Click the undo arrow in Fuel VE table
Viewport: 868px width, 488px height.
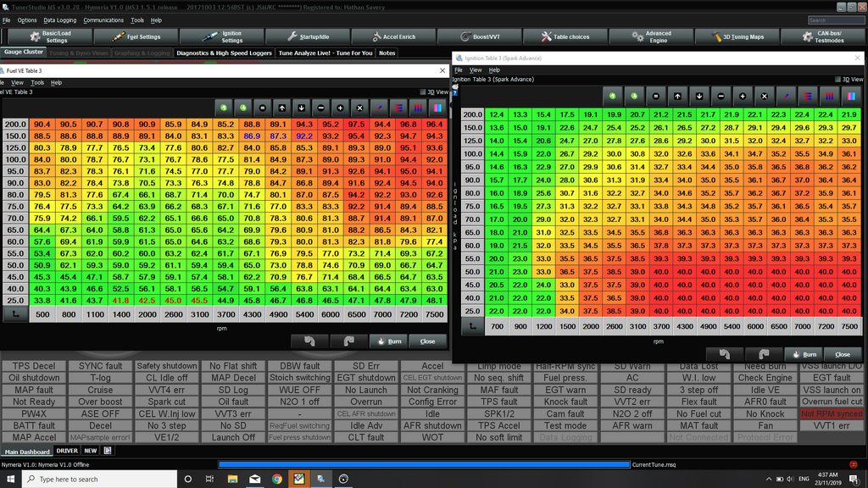click(x=308, y=341)
